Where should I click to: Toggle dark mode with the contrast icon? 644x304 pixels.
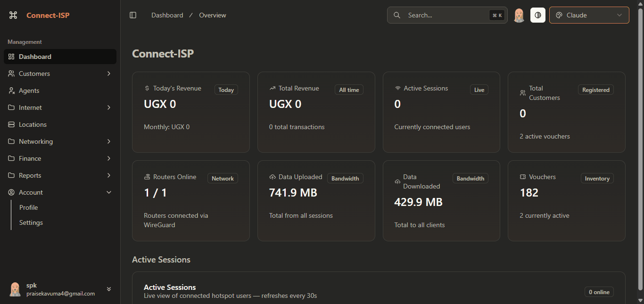[537, 15]
